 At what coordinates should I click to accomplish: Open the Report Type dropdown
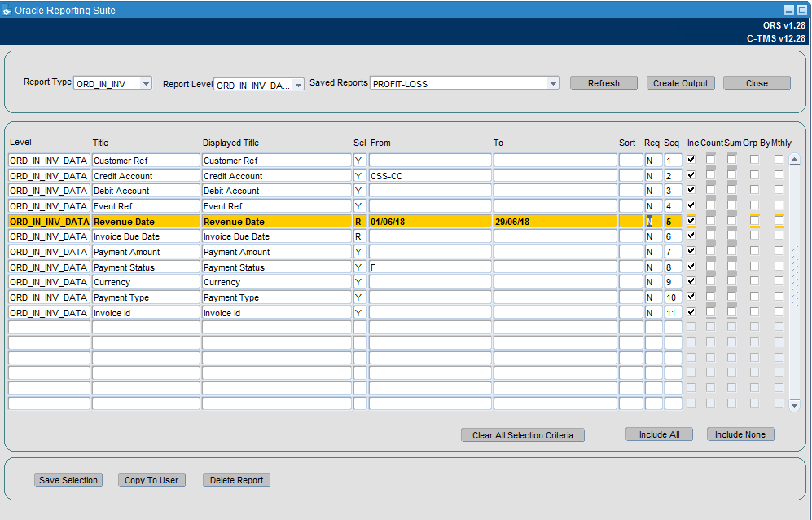coord(146,83)
